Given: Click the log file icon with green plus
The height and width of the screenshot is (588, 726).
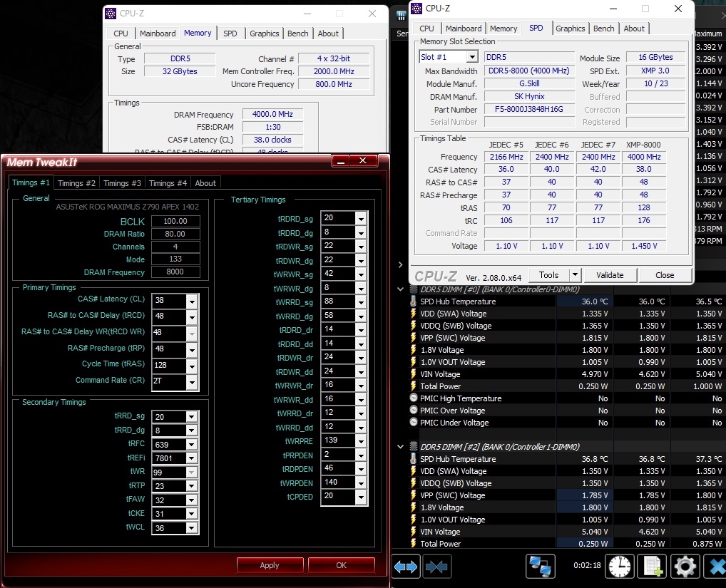Looking at the screenshot, I should click(x=652, y=567).
